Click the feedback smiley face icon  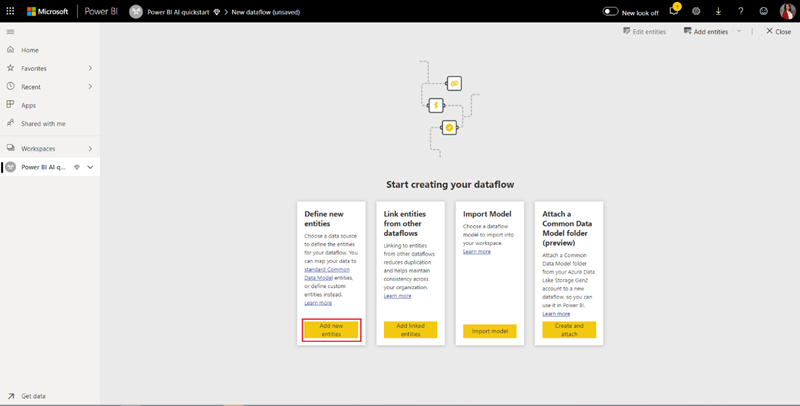tap(763, 11)
